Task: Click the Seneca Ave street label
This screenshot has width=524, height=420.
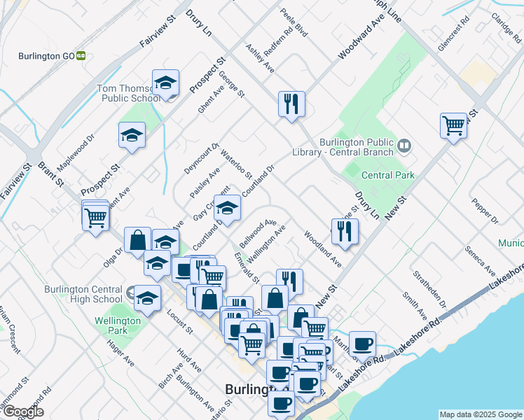Action: [481, 261]
